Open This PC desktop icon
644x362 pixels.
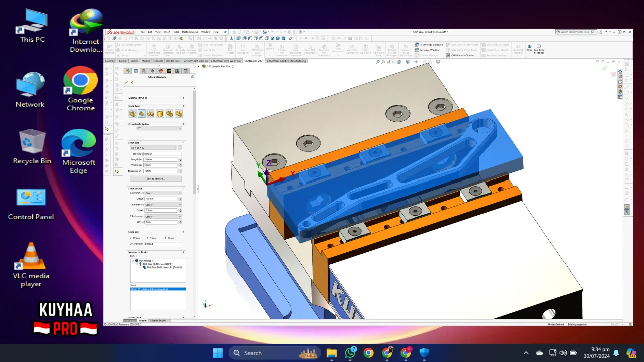tap(32, 26)
